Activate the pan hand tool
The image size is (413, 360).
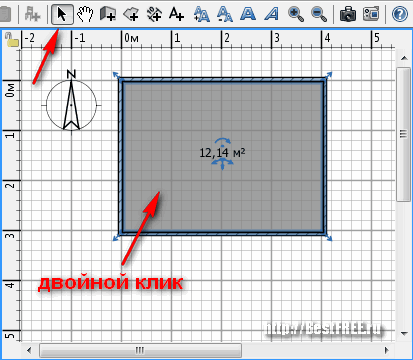pyautogui.click(x=85, y=15)
